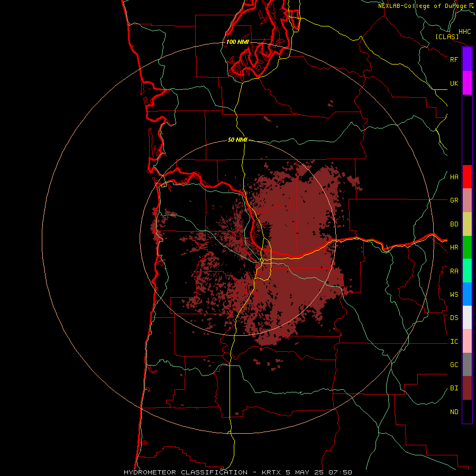Choose the DS white legend swatch
Image resolution: width=476 pixels, height=476 pixels.
[467, 317]
